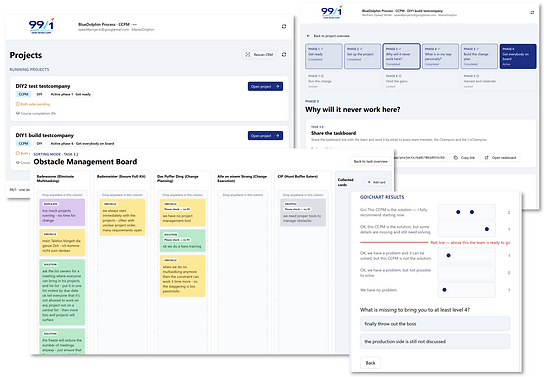Click 'Alle an einem Strang' column header

tap(242, 178)
